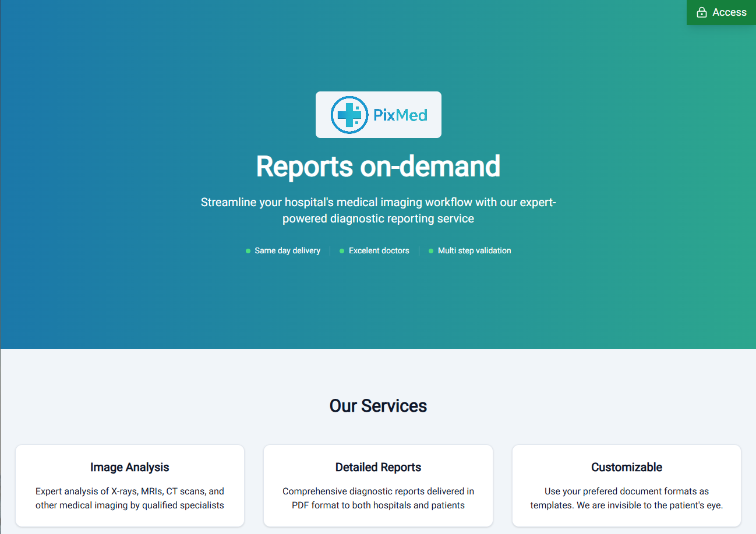Image resolution: width=756 pixels, height=534 pixels.
Task: Open the Detailed Reports card title
Action: [378, 467]
